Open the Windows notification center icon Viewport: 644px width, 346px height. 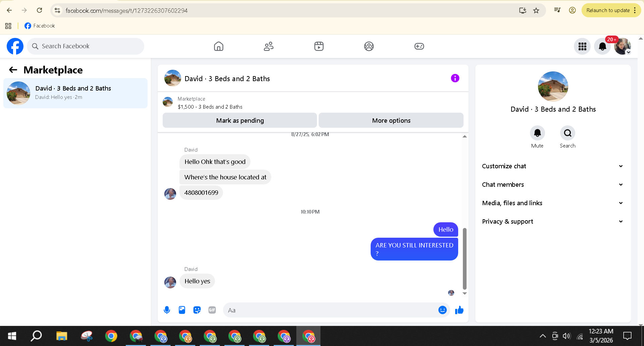pyautogui.click(x=627, y=336)
